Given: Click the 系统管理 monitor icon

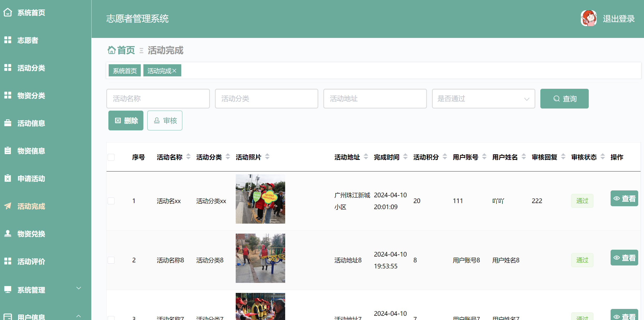Looking at the screenshot, I should click(8, 290).
